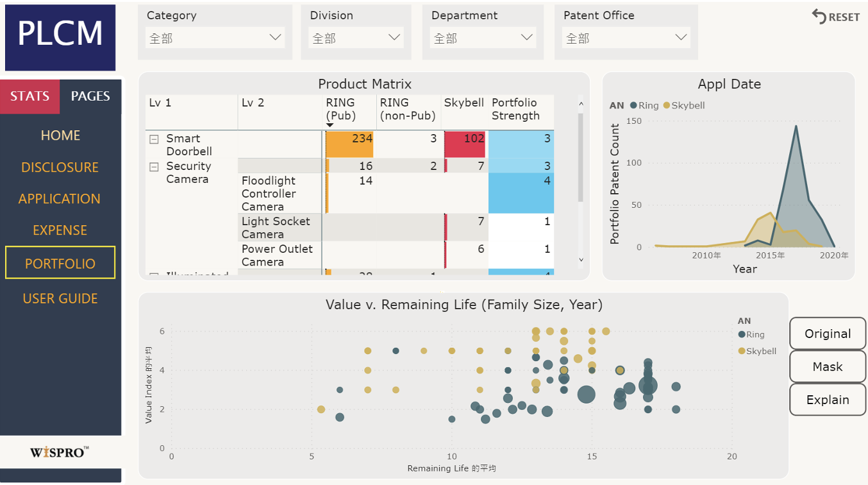Viewport: 868px width, 485px height.
Task: Click the Skybell legend in scatter chart
Action: click(x=757, y=351)
